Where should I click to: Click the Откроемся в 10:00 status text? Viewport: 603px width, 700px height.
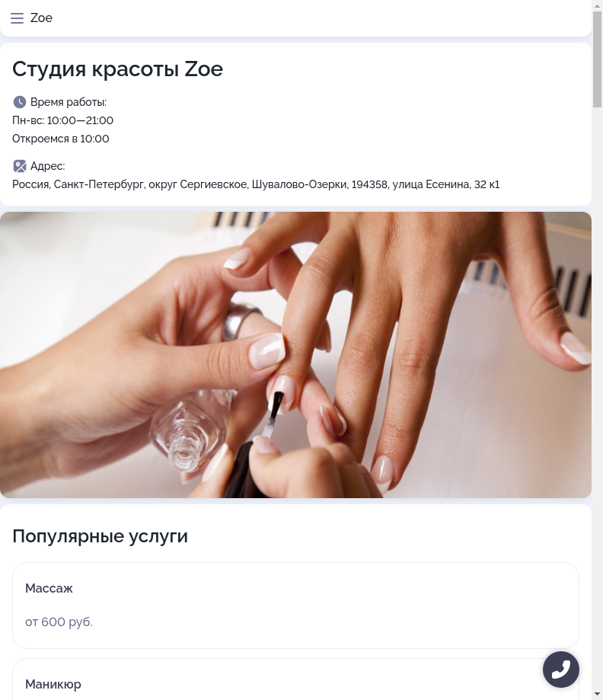61,139
